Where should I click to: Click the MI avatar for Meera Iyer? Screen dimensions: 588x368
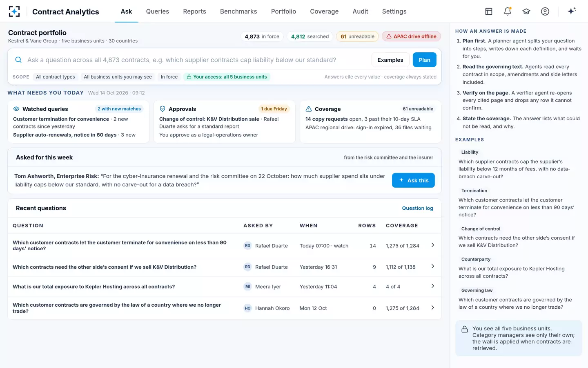tap(247, 287)
